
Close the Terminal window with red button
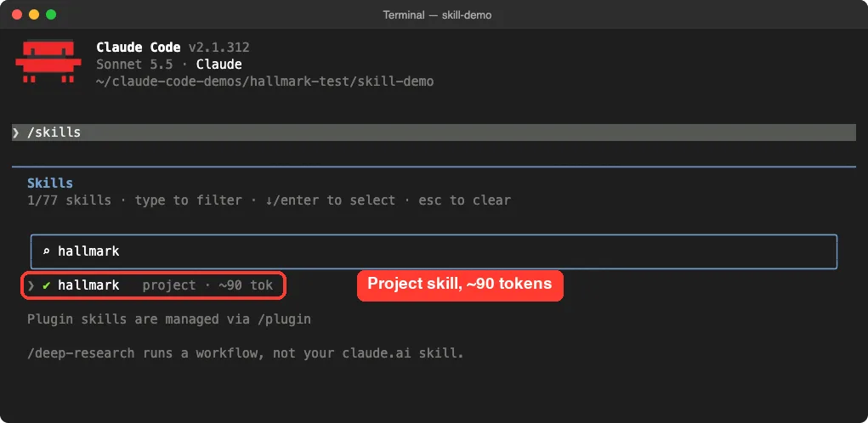[x=17, y=15]
